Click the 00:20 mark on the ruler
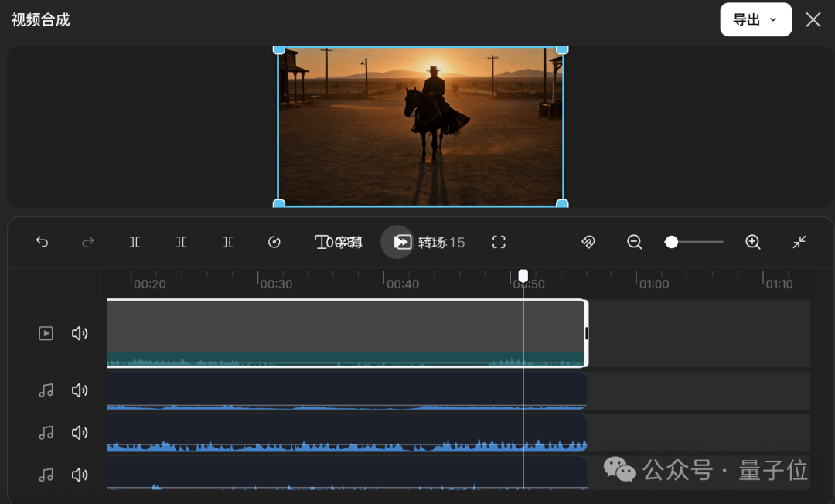The height and width of the screenshot is (504, 835). pos(150,284)
